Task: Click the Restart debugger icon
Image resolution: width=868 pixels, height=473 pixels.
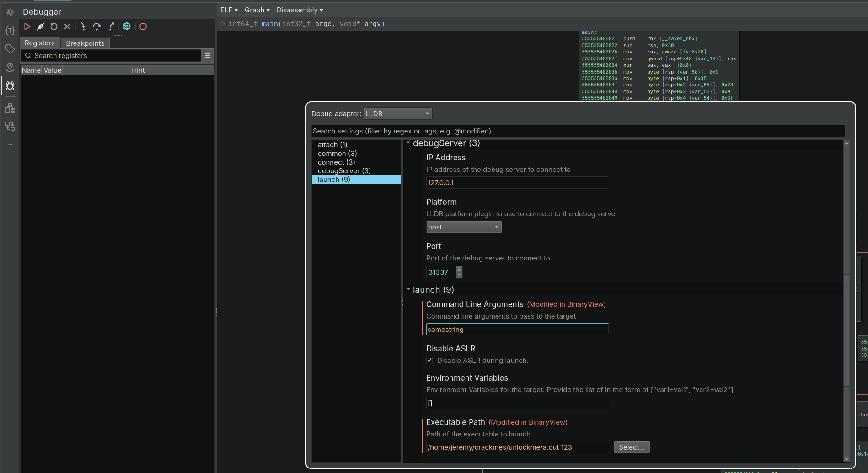Action: click(54, 27)
